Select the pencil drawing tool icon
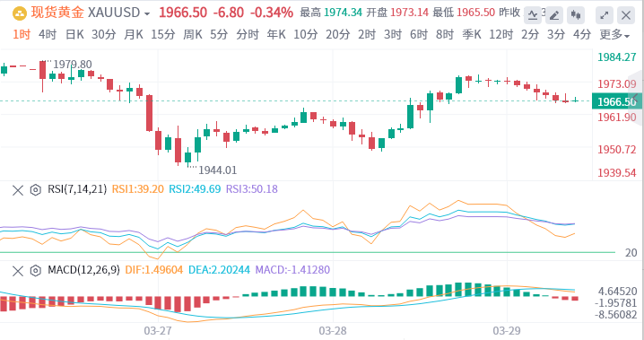The image size is (644, 340). click(554, 15)
